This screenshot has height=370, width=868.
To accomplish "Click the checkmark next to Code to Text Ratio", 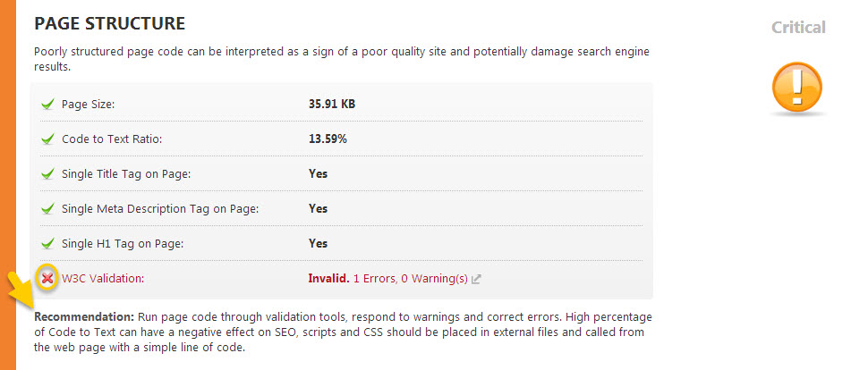I will pyautogui.click(x=47, y=139).
